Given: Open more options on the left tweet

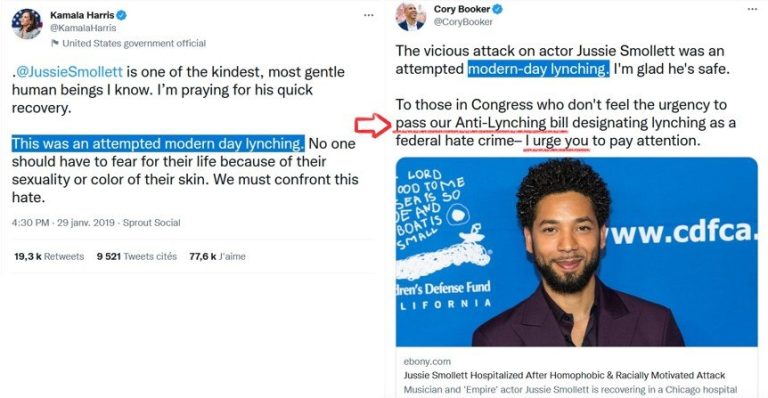Looking at the screenshot, I should point(369,15).
